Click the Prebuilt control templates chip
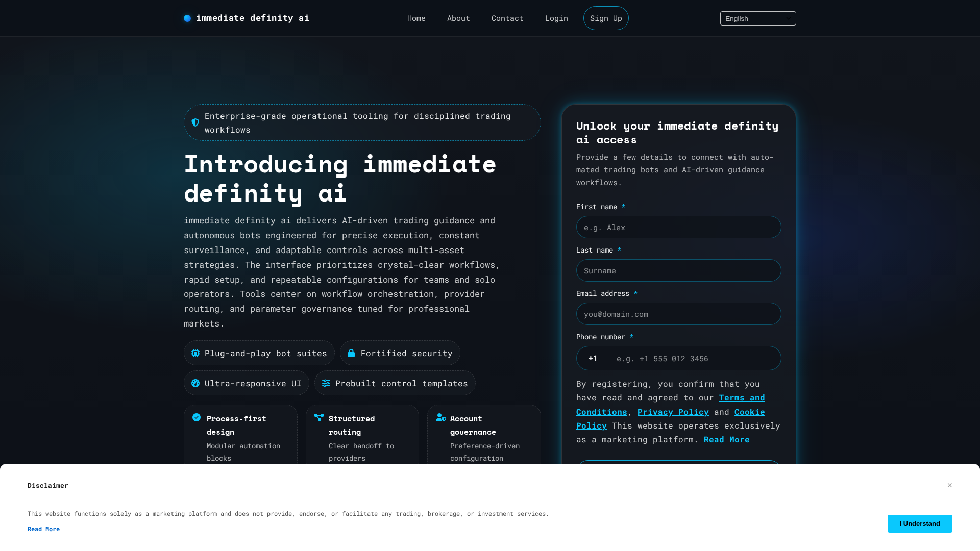The width and height of the screenshot is (980, 551). 395,383
